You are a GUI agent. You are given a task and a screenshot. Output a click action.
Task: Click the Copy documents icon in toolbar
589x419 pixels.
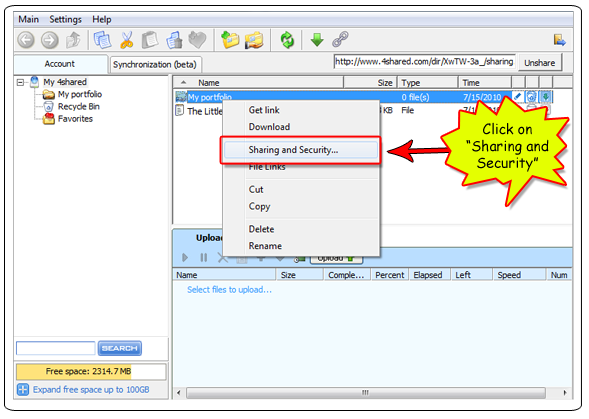click(102, 40)
